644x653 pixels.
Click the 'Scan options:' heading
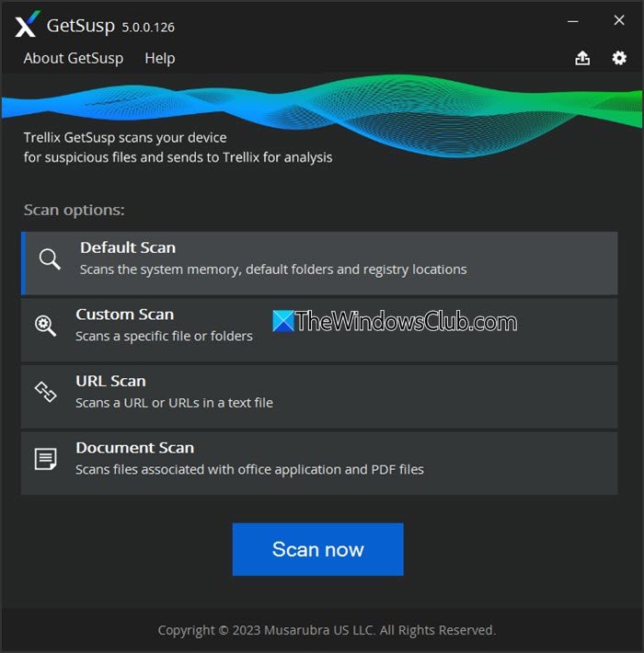[75, 210]
